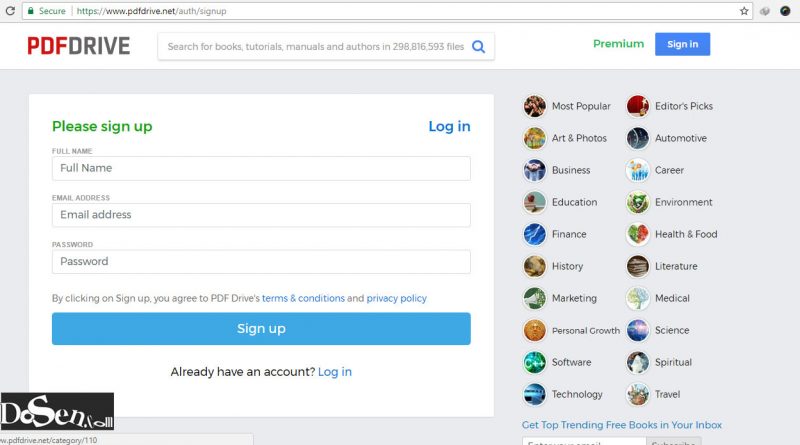This screenshot has height=445, width=800.
Task: Click the browser extension icon beside the star
Action: [x=764, y=11]
